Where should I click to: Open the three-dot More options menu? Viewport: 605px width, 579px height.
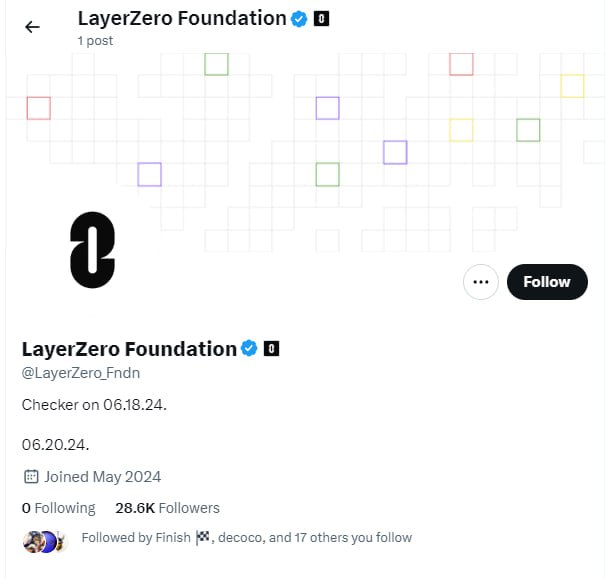click(x=481, y=282)
